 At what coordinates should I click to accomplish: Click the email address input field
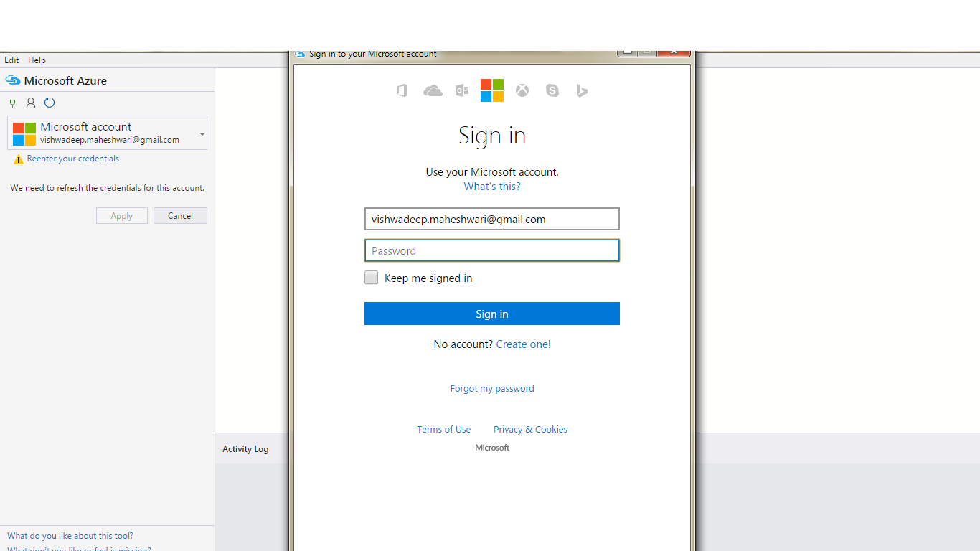point(492,219)
